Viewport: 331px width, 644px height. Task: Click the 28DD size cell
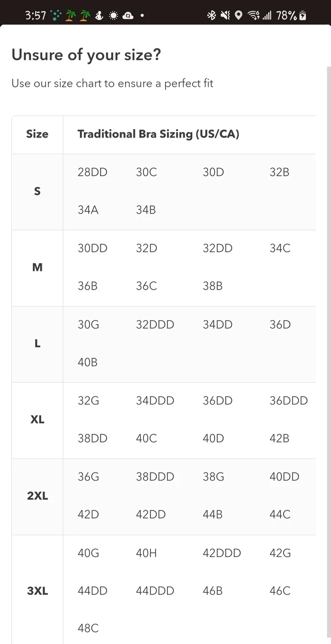coord(92,172)
